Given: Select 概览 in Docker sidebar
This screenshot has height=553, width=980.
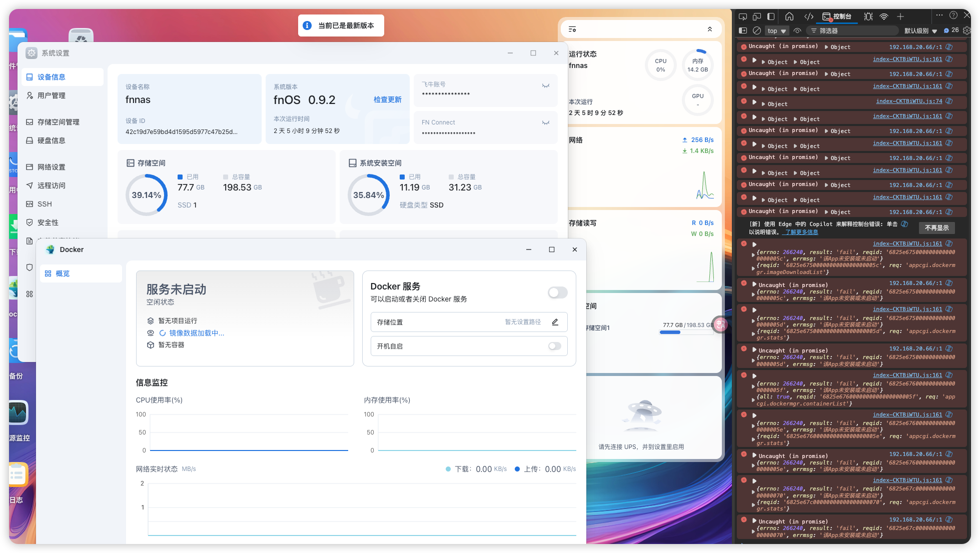Looking at the screenshot, I should click(x=81, y=273).
